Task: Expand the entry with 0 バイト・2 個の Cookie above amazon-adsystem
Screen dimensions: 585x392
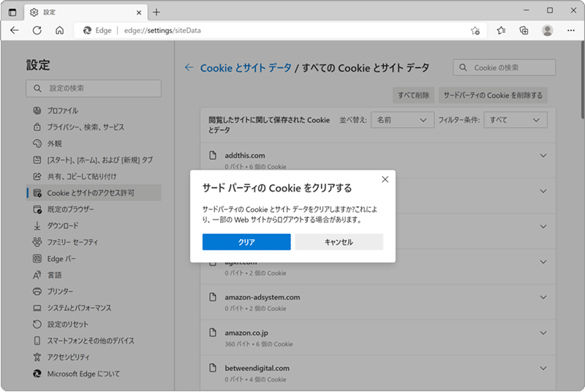Action: point(543,262)
